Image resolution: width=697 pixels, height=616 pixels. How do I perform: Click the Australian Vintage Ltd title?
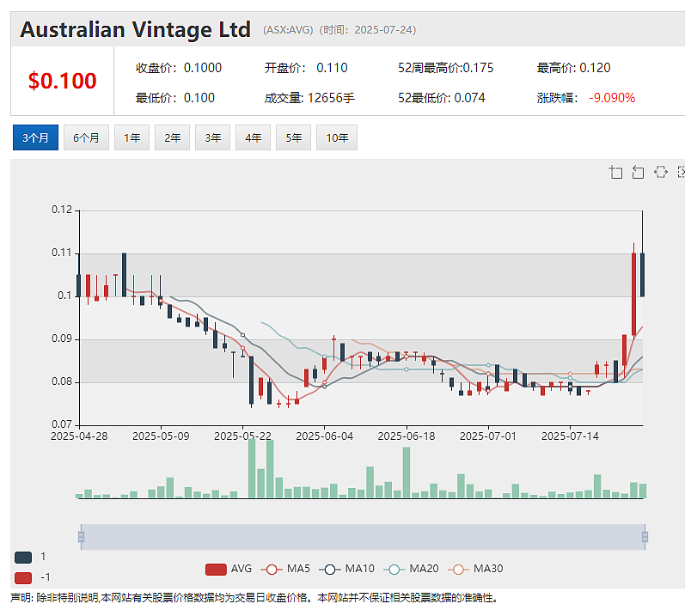pyautogui.click(x=136, y=30)
